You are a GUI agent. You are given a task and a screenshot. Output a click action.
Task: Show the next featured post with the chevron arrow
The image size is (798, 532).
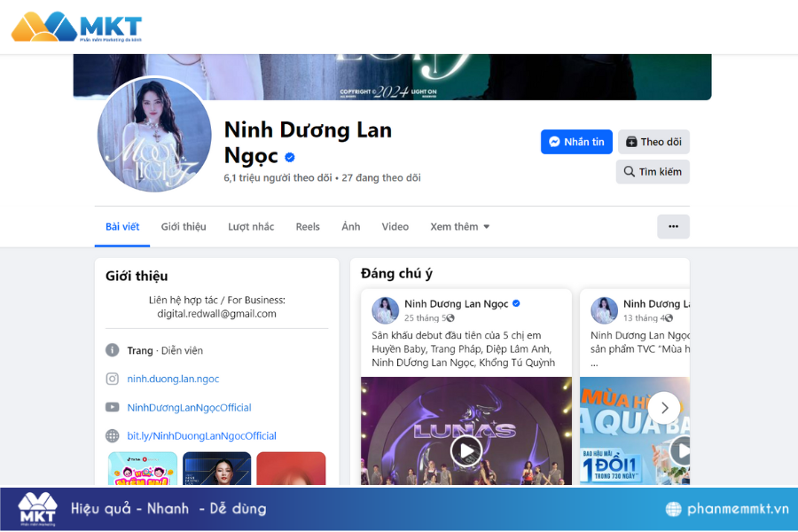(x=664, y=408)
